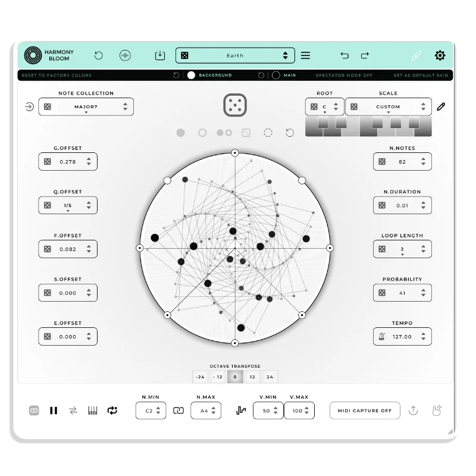Toggle Spectator Mode Off
This screenshot has height=476, width=476.
tap(344, 76)
